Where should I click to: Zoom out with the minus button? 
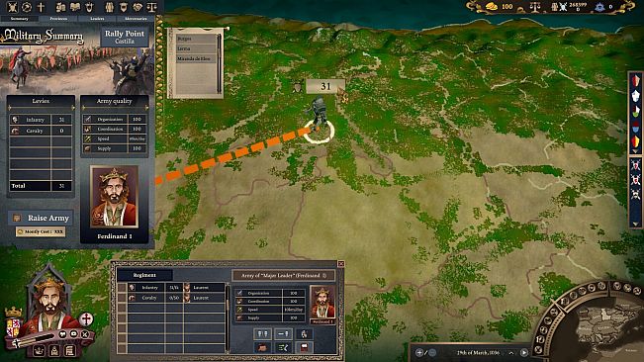pos(432,352)
